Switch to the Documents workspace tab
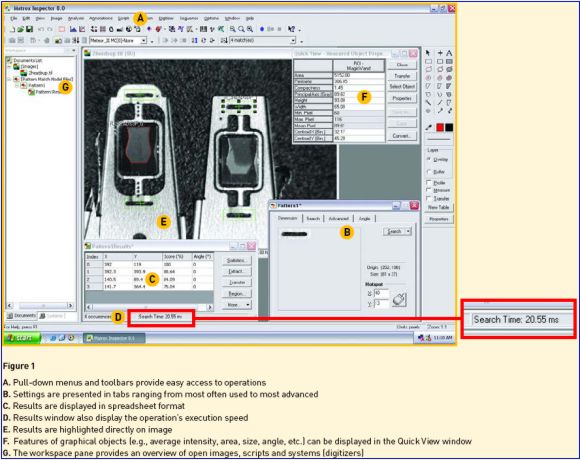This screenshot has width=580, height=460. point(21,315)
